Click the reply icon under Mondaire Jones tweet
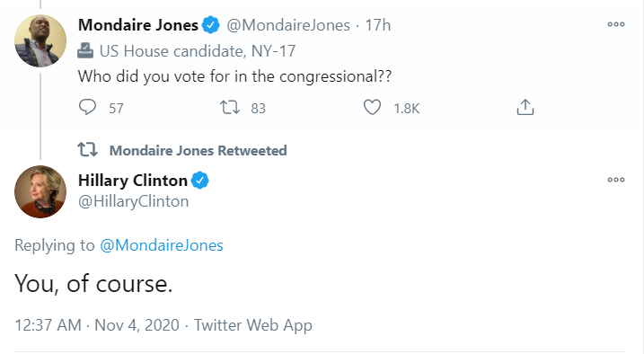Screen dimensions: 644x354 tap(87, 107)
